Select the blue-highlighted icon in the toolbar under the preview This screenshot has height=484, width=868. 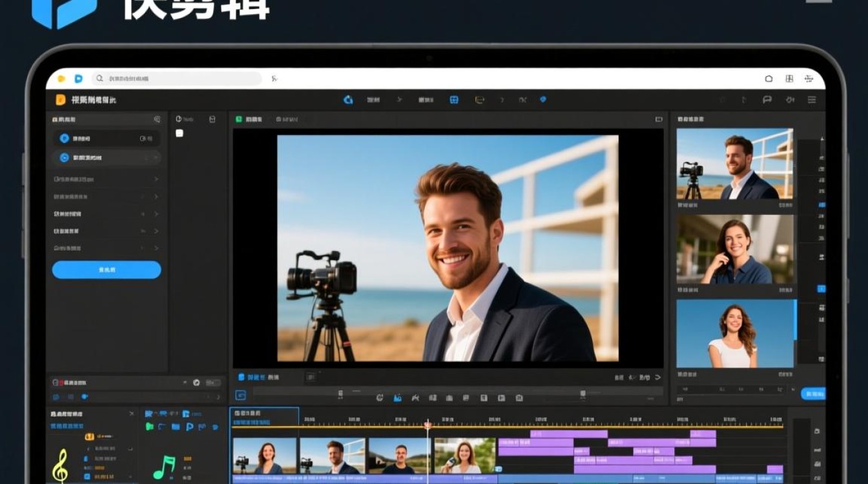(x=398, y=398)
